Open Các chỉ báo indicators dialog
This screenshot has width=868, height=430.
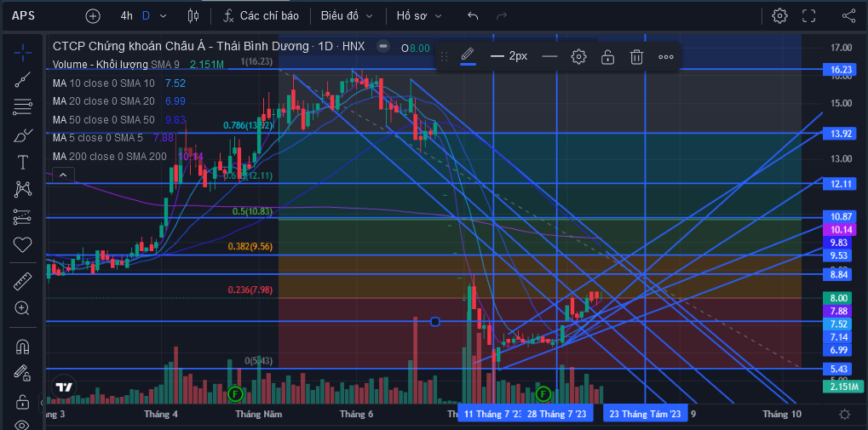[x=261, y=16]
